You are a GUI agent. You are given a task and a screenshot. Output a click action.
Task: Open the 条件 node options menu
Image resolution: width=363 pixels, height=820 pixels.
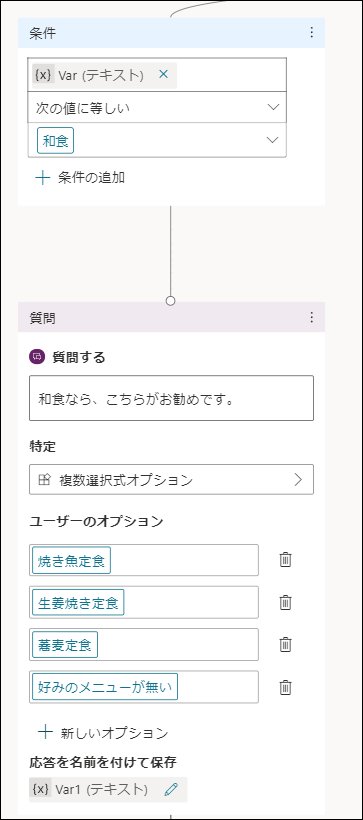(x=312, y=33)
